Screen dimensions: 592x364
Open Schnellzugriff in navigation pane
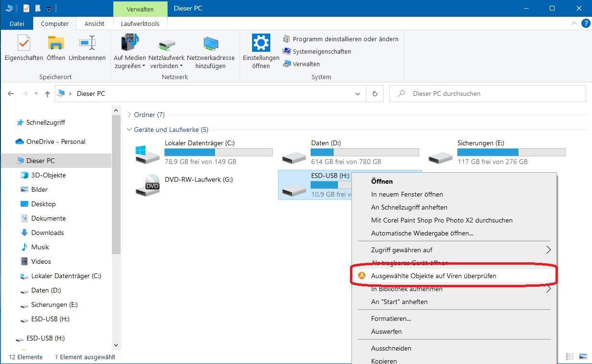coord(46,122)
